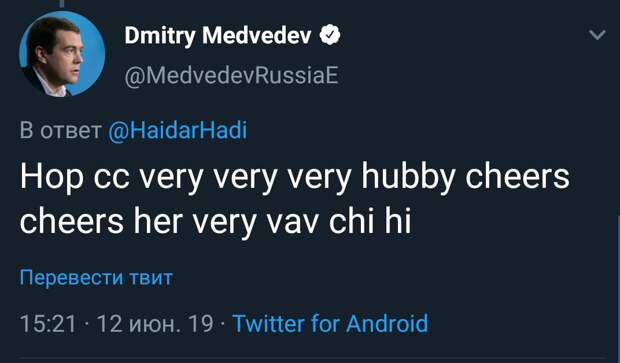The width and height of the screenshot is (620, 363).
Task: Select the tweet line starting 'Hop cc very'
Action: coord(295,177)
